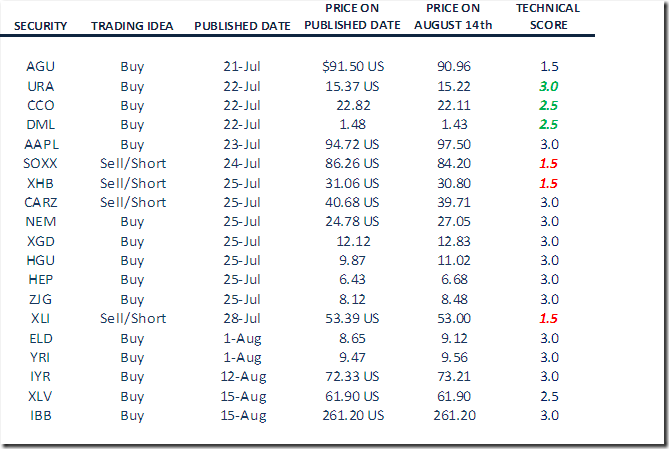Click the red 1.5 score for XLI
Image resolution: width=669 pixels, height=449 pixels.
[547, 318]
